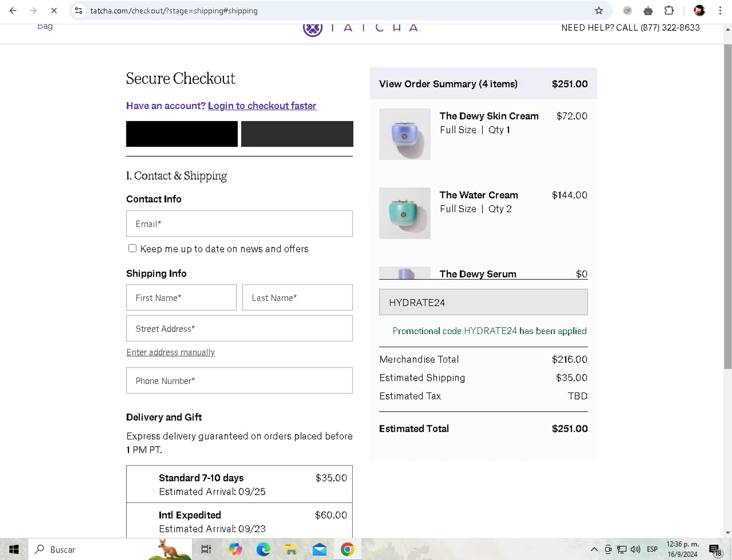Click Estimated Tax TBD value

tap(577, 396)
